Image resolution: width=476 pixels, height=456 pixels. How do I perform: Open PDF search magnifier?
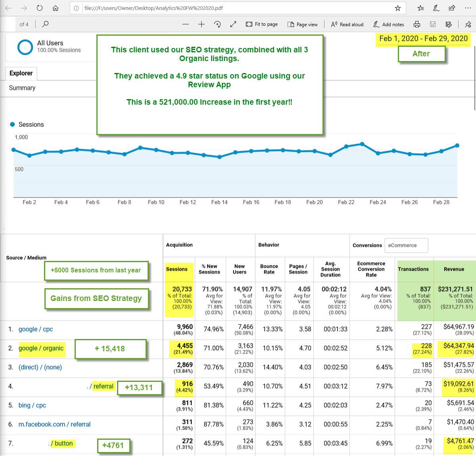pos(45,24)
